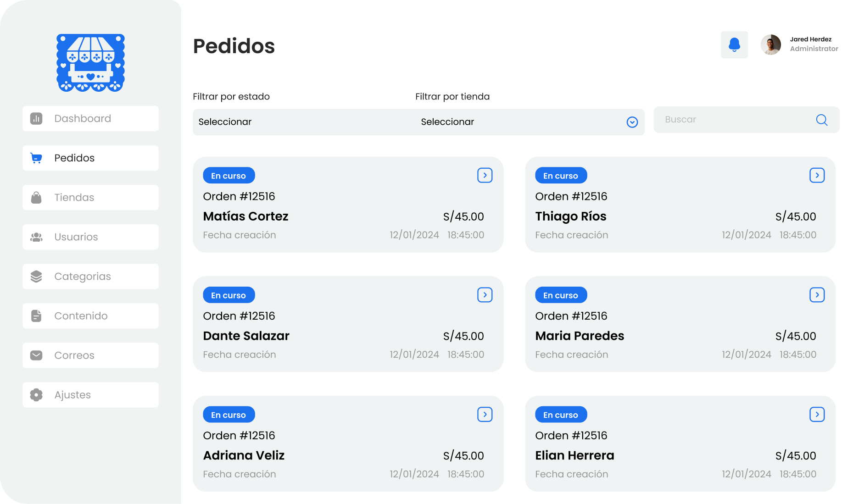Open Categorias via the layers icon

[36, 276]
